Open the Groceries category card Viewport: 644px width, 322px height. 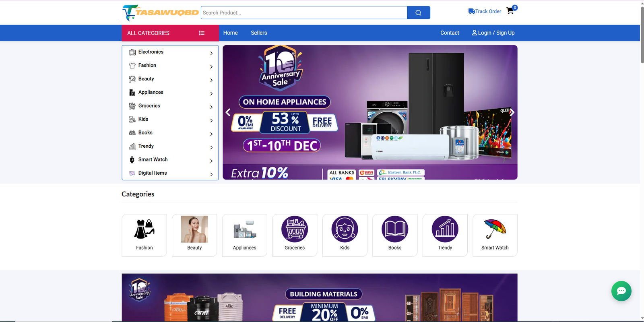[295, 235]
